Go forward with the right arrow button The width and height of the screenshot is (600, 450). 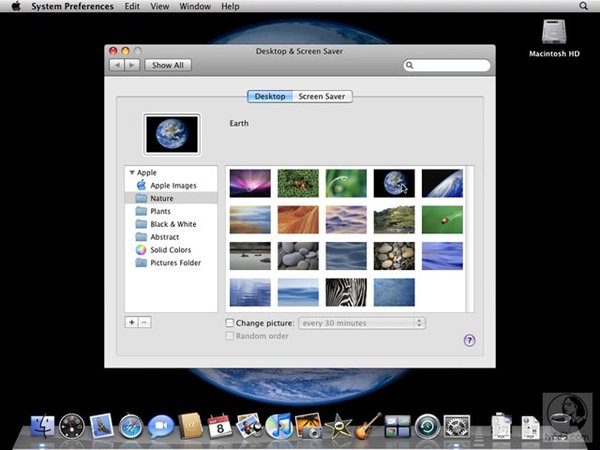pyautogui.click(x=132, y=65)
